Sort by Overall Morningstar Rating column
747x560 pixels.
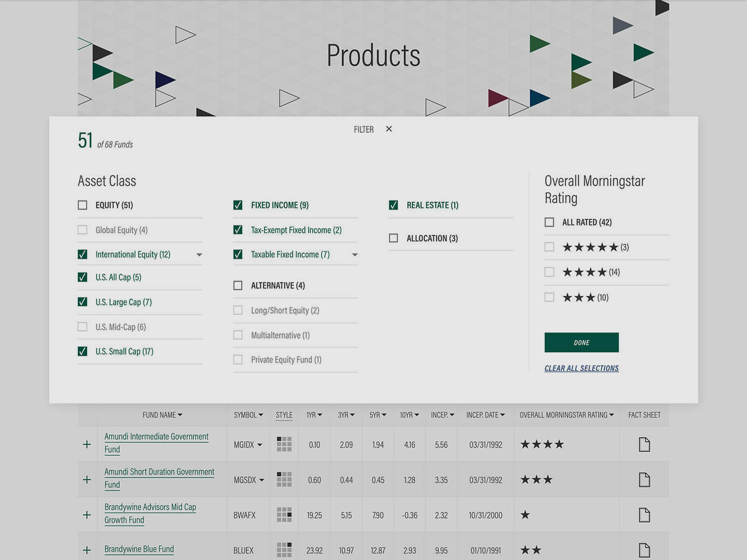click(566, 415)
